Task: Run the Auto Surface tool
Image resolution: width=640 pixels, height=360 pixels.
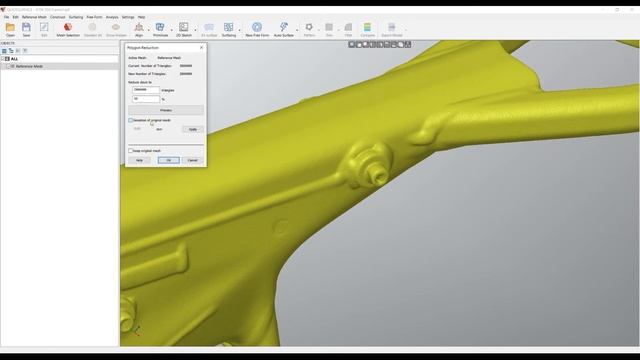Action: pyautogui.click(x=284, y=27)
